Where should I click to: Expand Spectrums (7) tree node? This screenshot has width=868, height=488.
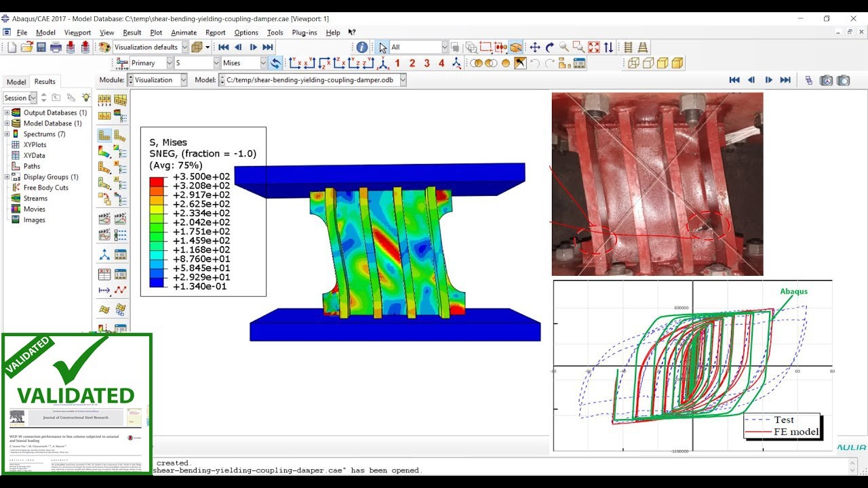pos(7,134)
